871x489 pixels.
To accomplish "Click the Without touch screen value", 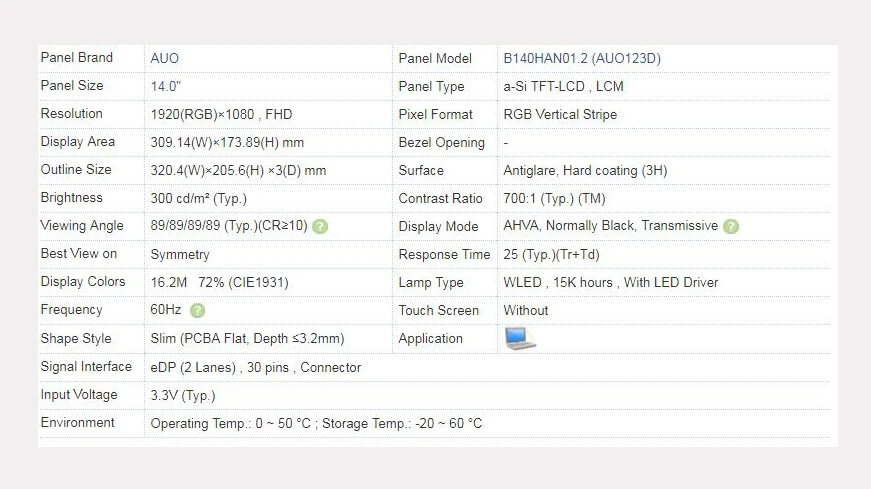I will coord(525,310).
